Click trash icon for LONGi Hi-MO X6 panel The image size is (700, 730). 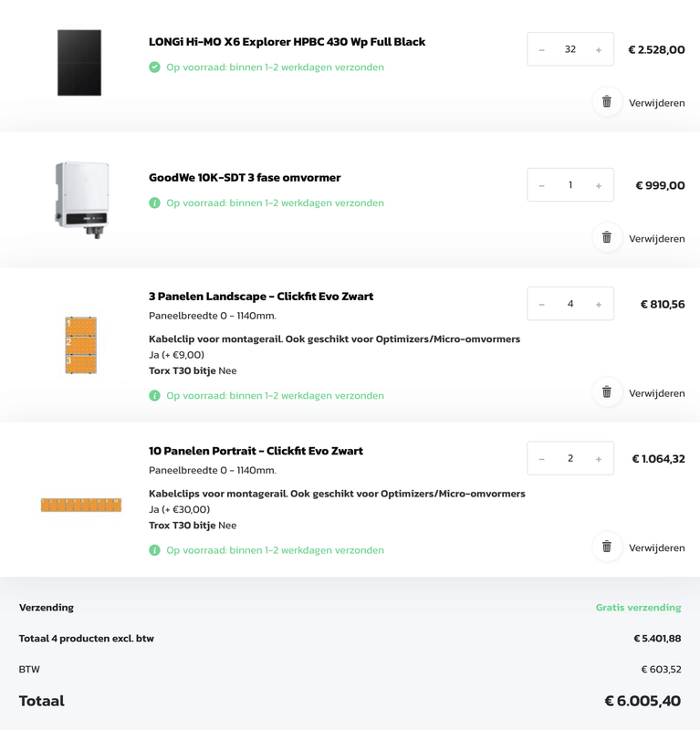point(607,102)
